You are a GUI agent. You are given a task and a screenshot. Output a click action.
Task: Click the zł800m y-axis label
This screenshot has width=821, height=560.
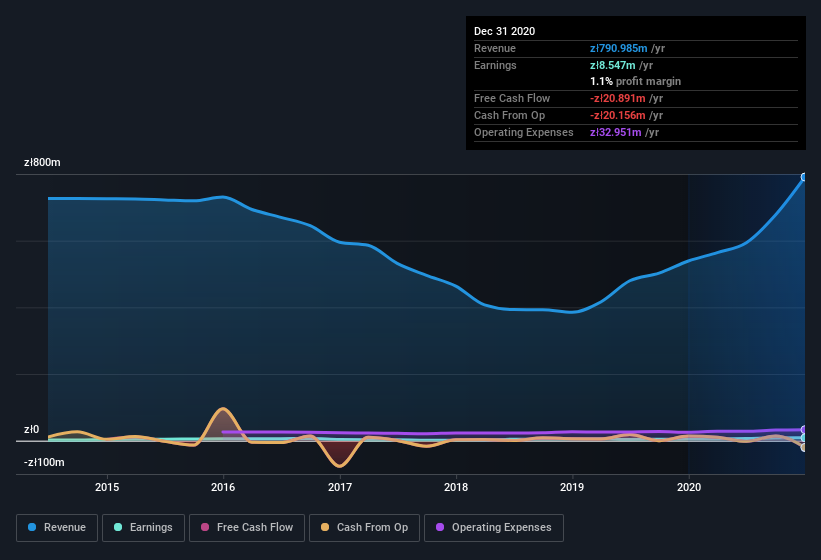tap(42, 162)
